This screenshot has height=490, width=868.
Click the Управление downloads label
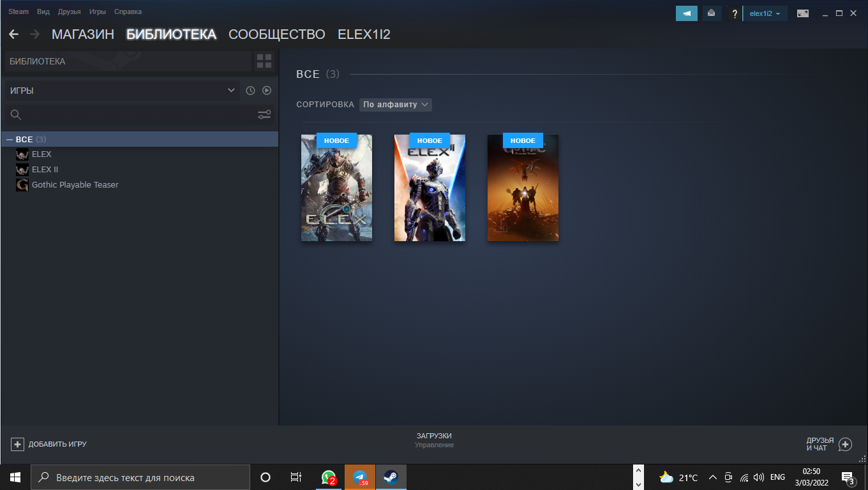click(434, 445)
